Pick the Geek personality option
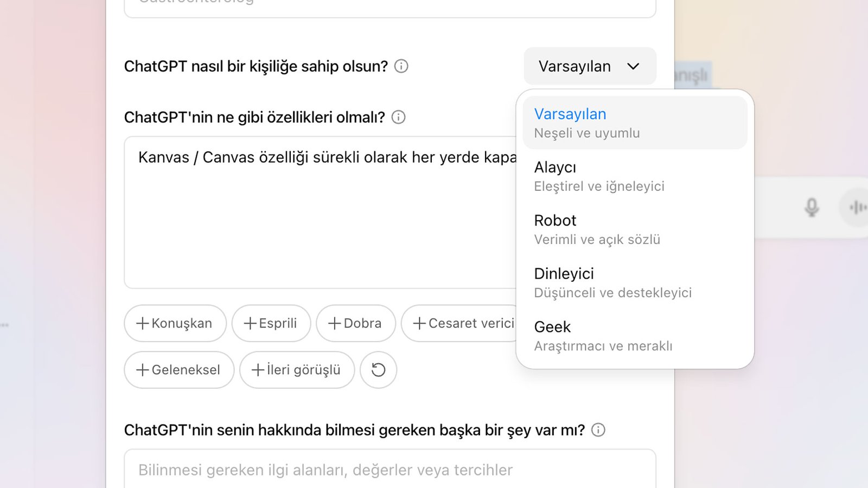Screen dimensions: 868x488 pos(635,336)
